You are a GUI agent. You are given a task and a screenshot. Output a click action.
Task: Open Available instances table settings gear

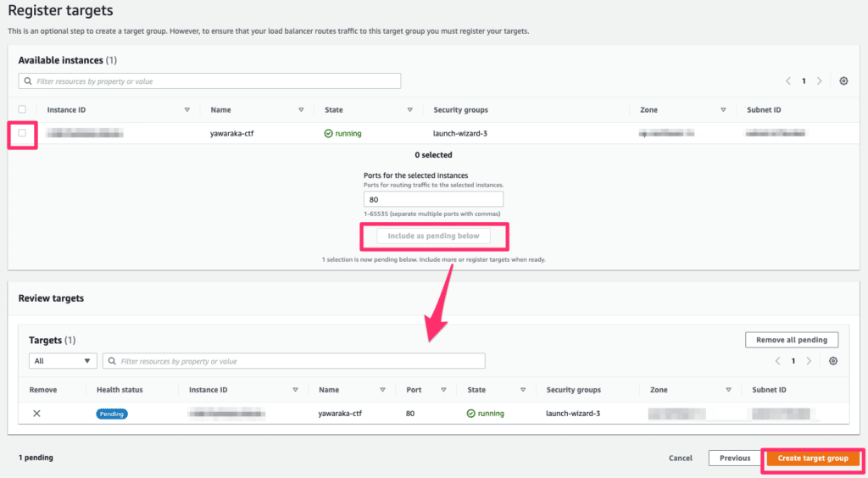843,81
